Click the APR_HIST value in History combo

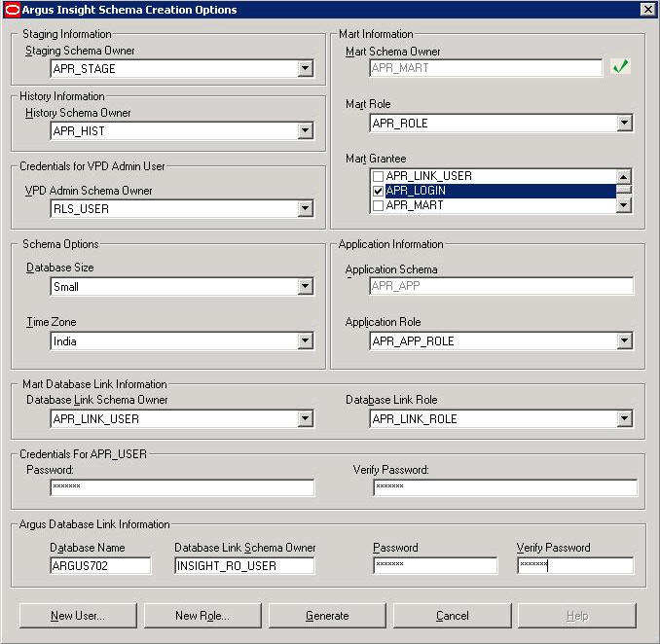tap(79, 130)
